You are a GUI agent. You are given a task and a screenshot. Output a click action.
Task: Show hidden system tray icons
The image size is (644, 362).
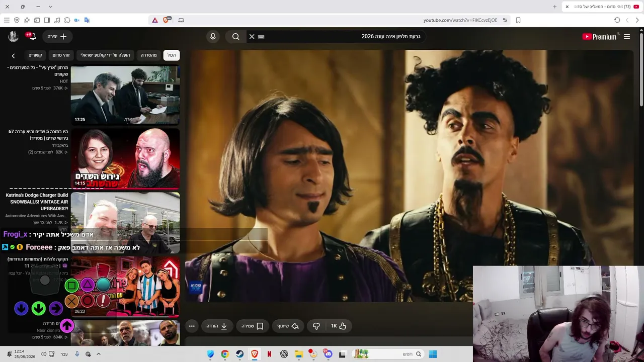tap(98, 354)
